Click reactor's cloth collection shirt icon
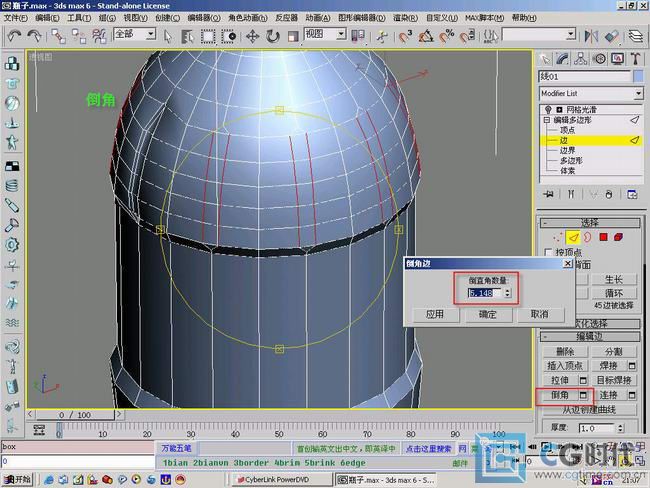Viewport: 650px width, 488px height. point(12,83)
